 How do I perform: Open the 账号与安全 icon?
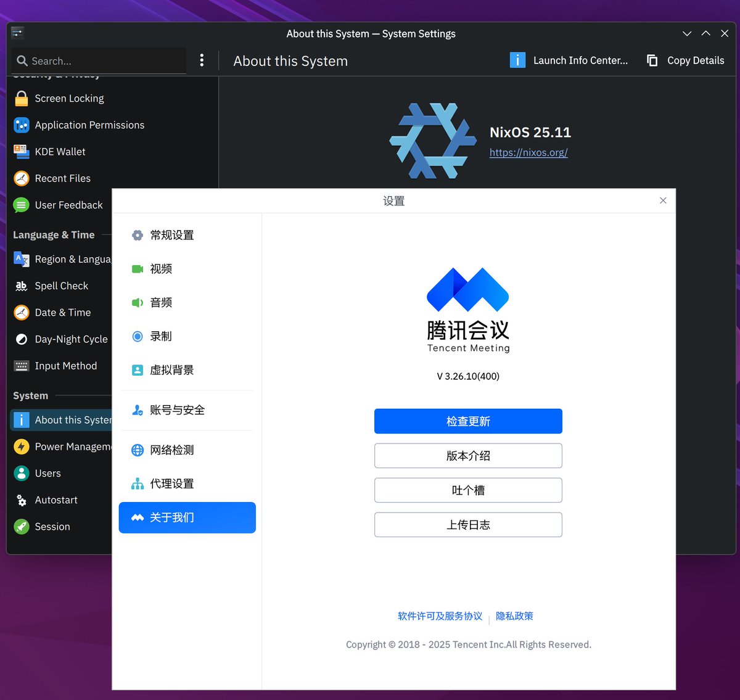point(138,410)
